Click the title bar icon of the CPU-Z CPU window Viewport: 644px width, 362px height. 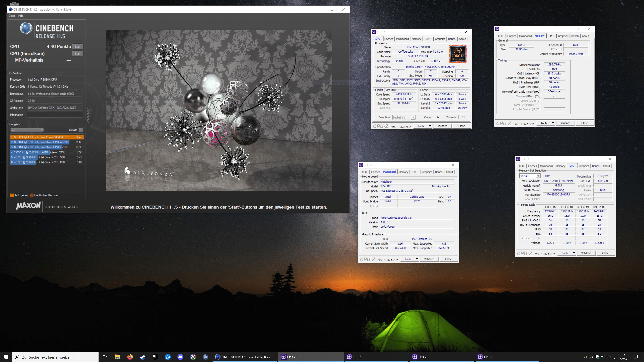[x=374, y=32]
